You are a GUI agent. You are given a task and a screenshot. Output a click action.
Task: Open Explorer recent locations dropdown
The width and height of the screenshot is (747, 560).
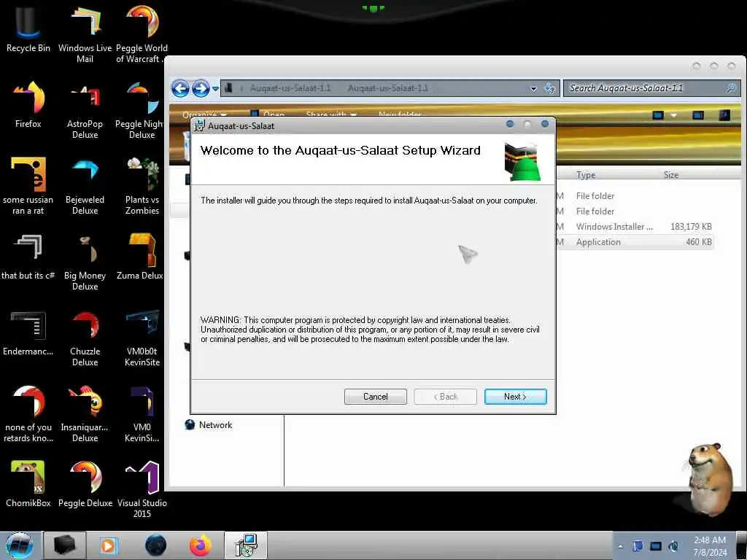[215, 88]
